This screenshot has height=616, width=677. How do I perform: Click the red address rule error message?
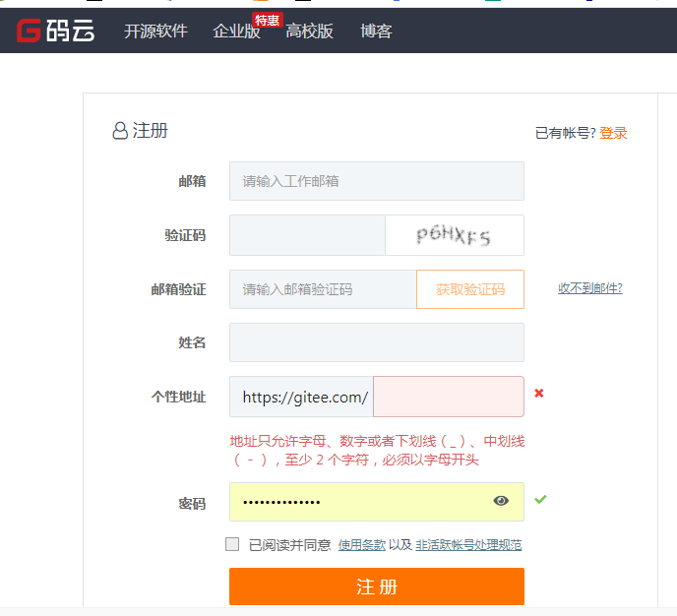pos(377,451)
